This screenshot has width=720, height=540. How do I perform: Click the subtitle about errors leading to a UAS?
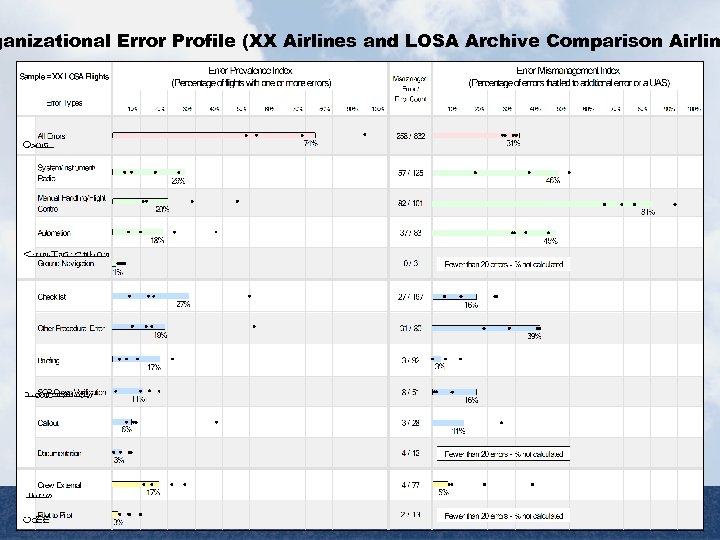569,83
